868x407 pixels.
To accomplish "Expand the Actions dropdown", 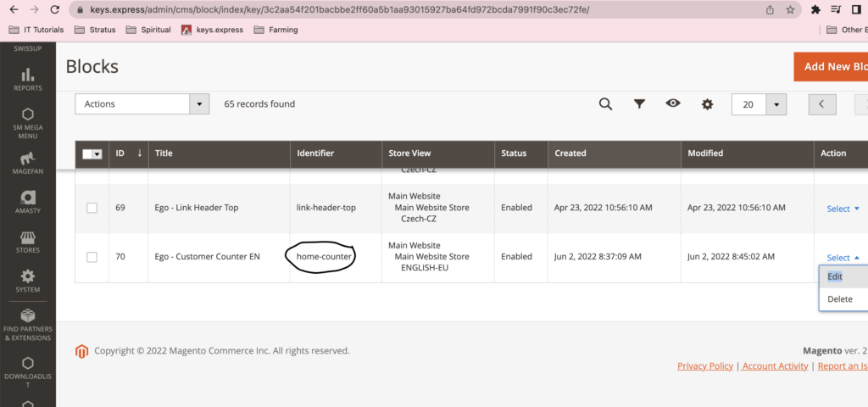I will 142,103.
